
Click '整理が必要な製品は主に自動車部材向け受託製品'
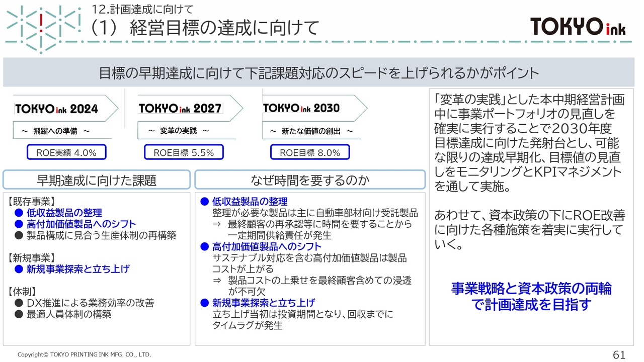(x=315, y=213)
